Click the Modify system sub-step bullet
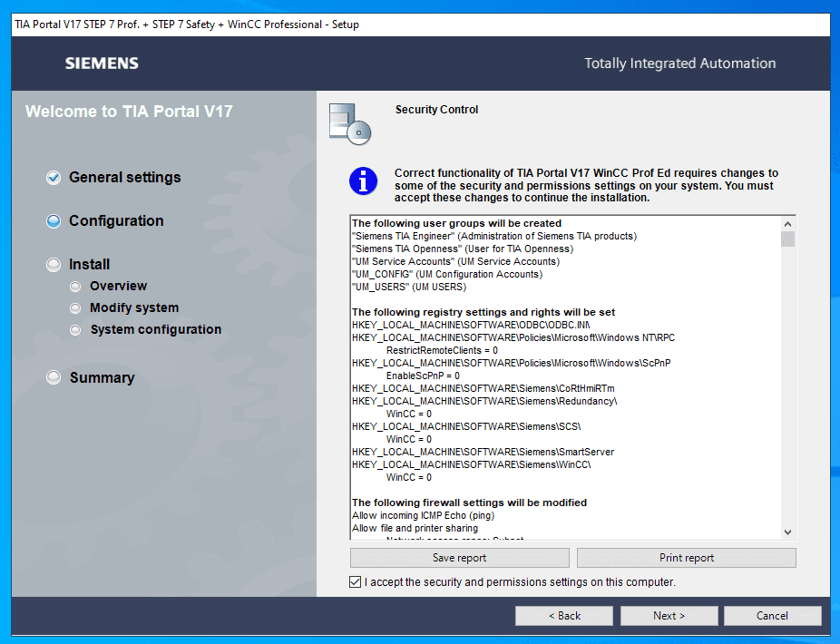Image resolution: width=840 pixels, height=644 pixels. (x=75, y=308)
